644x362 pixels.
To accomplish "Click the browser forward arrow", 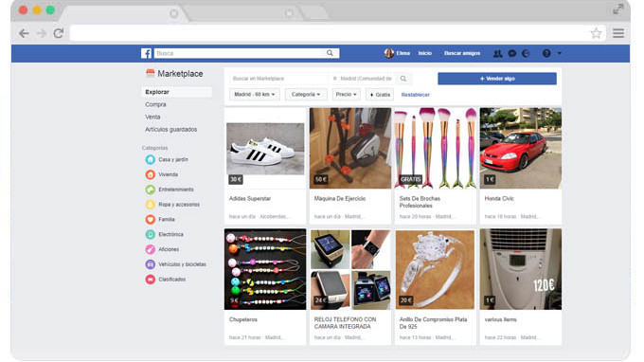I will click(x=41, y=33).
